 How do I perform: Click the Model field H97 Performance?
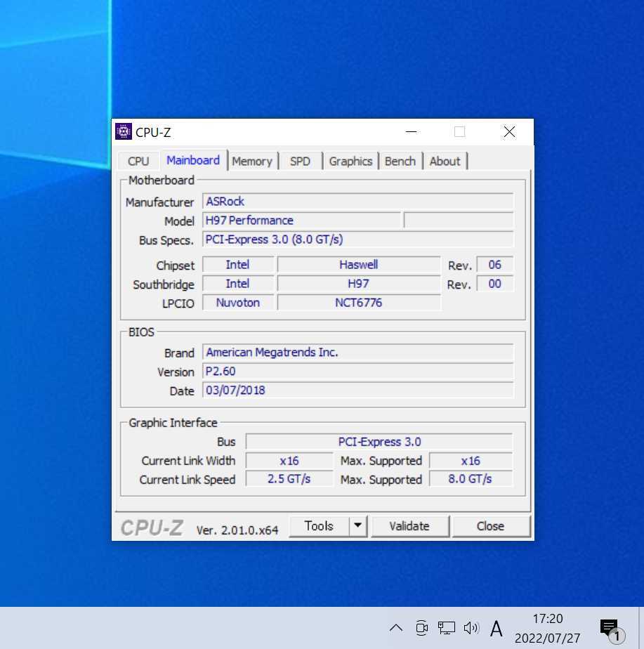tap(302, 221)
